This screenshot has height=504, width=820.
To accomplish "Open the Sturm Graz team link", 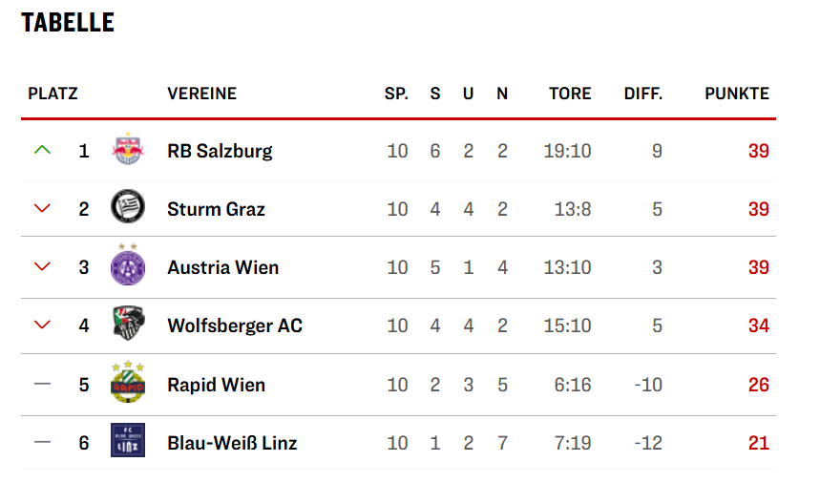I will [x=216, y=209].
